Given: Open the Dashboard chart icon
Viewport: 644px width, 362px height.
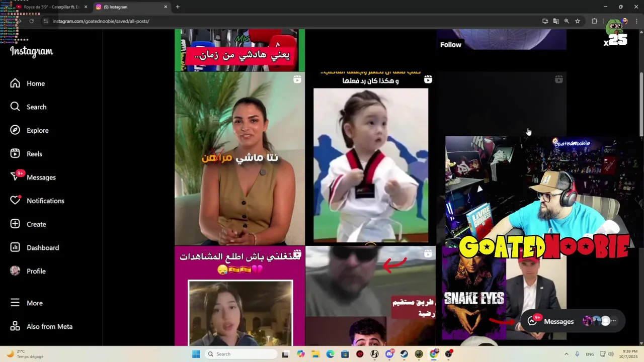Looking at the screenshot, I should tap(15, 247).
